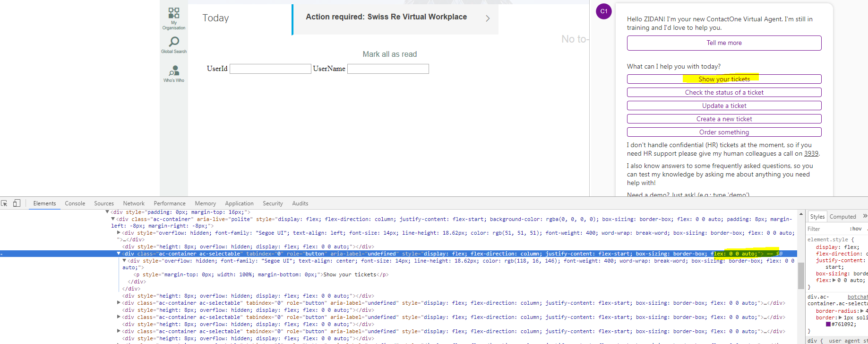Switch to DevTools Elements tab
Image resolution: width=868 pixels, height=344 pixels.
(44, 203)
